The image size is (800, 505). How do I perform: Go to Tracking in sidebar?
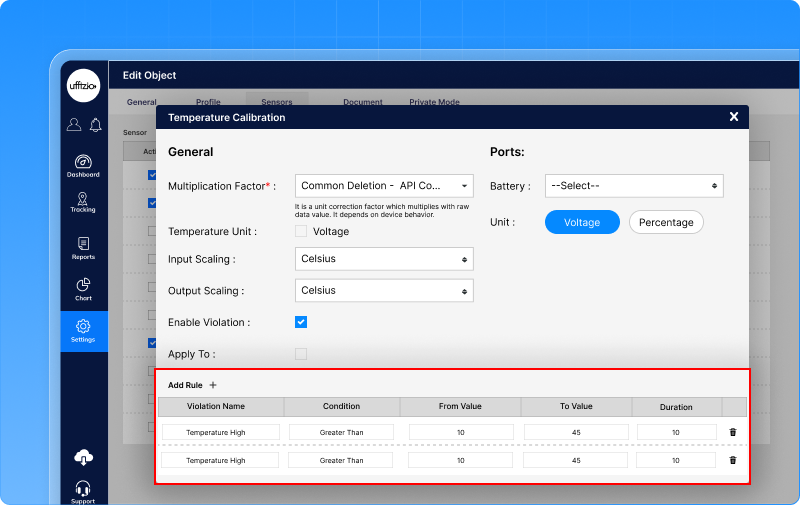83,202
